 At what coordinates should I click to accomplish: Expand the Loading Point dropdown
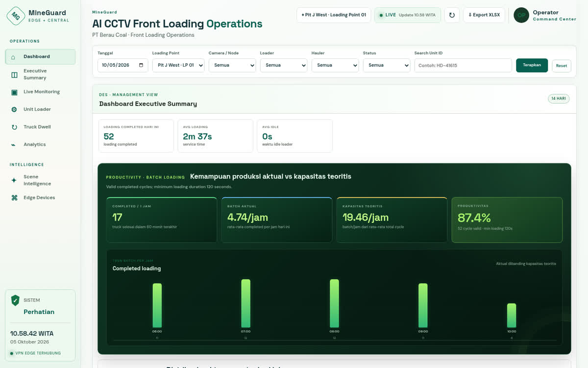pyautogui.click(x=178, y=65)
